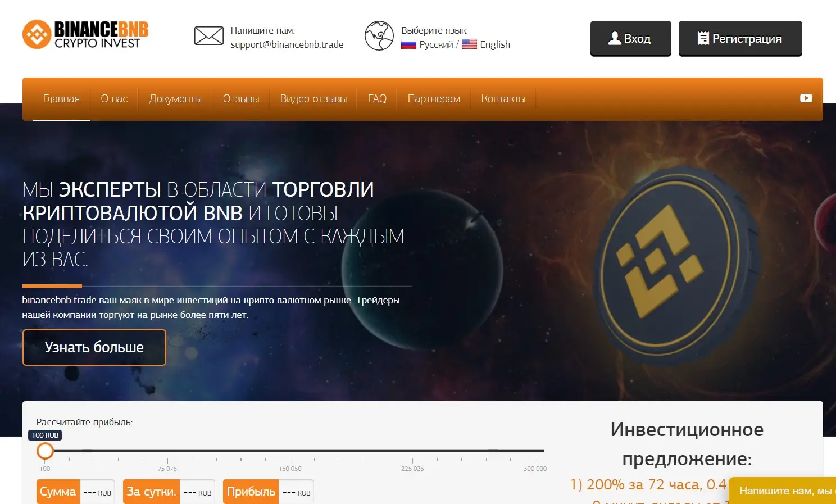The image size is (836, 504).
Task: Open the О нас menu item
Action: (115, 99)
